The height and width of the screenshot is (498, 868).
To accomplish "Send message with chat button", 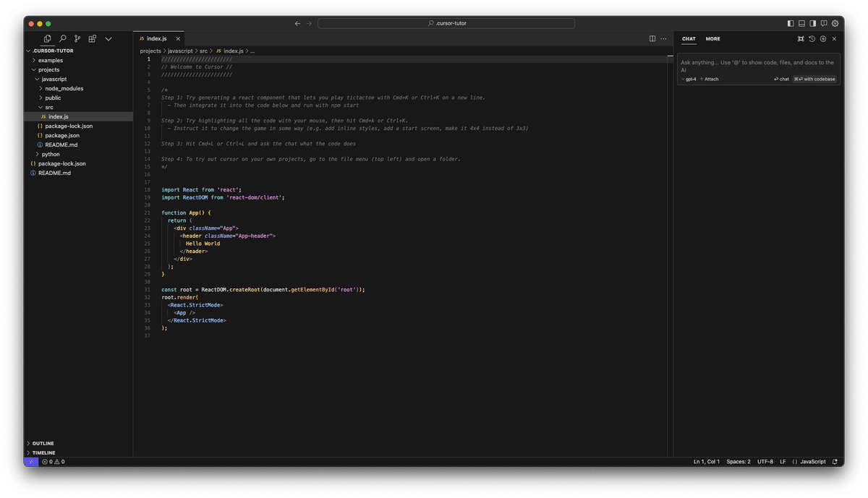I will pyautogui.click(x=782, y=79).
